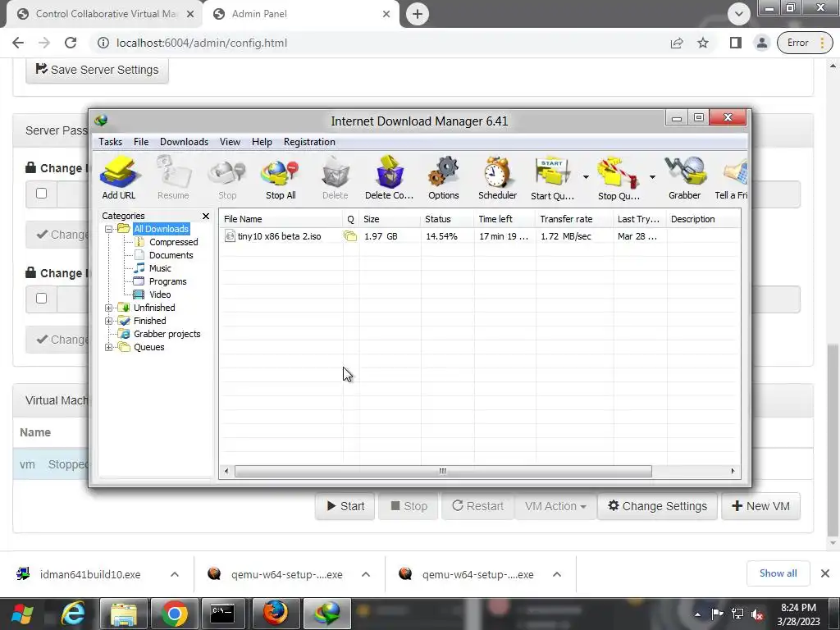Open a new browser tab
This screenshot has height=630, width=840.
418,14
